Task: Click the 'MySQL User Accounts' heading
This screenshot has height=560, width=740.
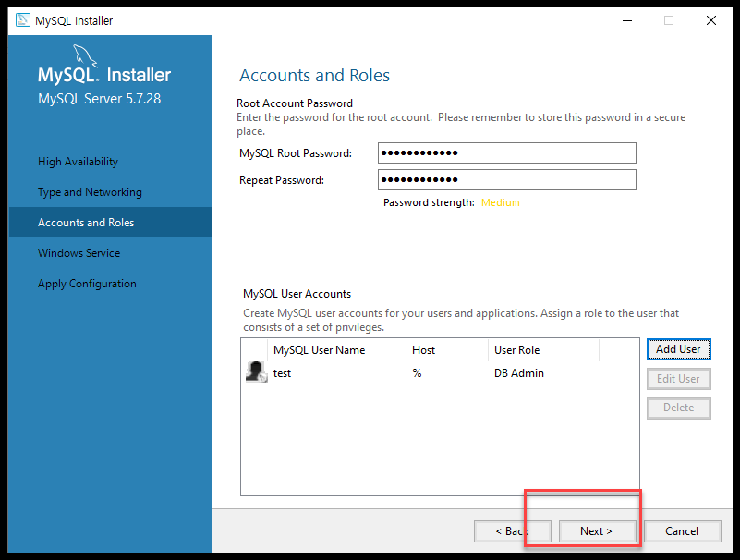Action: [297, 294]
